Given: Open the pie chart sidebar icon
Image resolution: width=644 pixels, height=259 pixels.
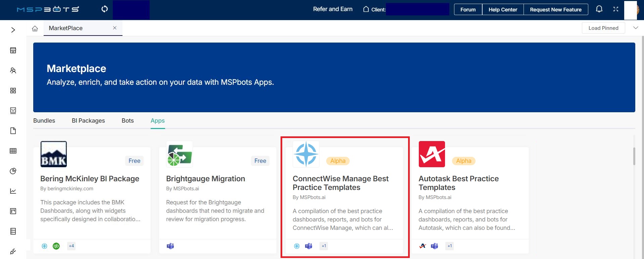Looking at the screenshot, I should point(13,171).
